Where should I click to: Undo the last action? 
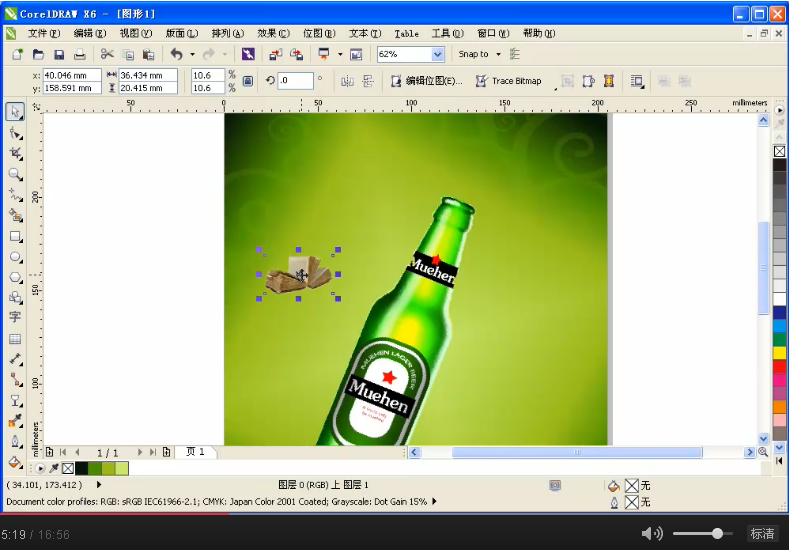coord(177,54)
